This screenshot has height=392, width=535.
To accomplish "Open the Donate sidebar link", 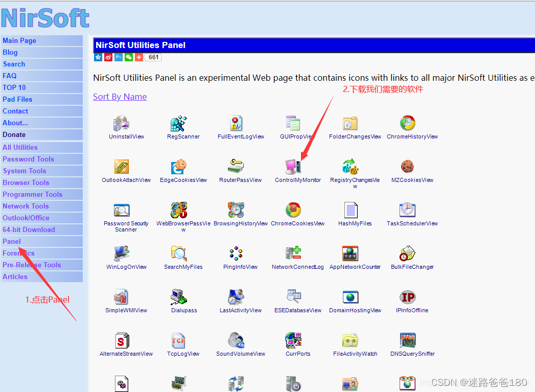I will [x=41, y=135].
